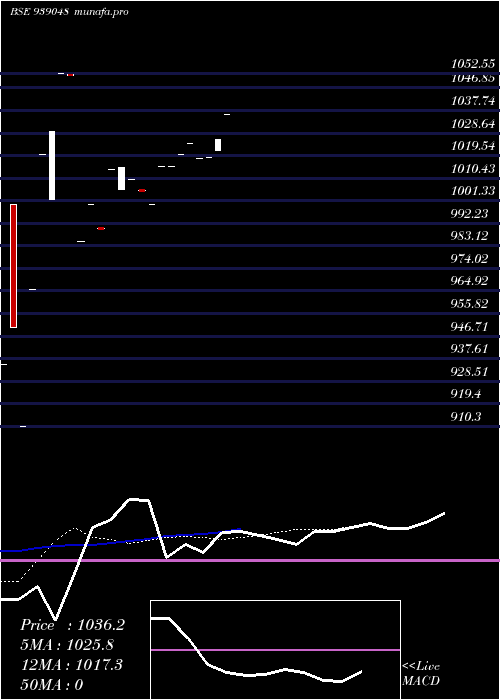Click the 1019.54 price level label
Screen dimensions: 500x700
click(473, 146)
